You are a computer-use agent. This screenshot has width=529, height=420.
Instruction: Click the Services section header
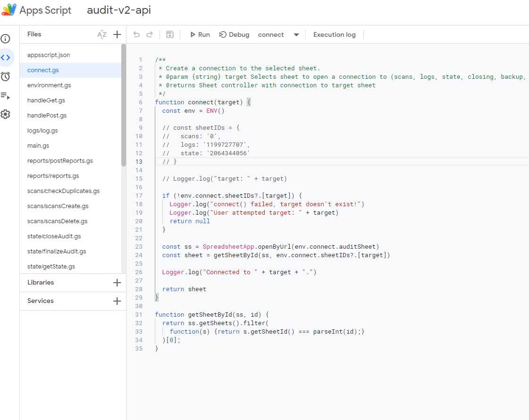(41, 301)
